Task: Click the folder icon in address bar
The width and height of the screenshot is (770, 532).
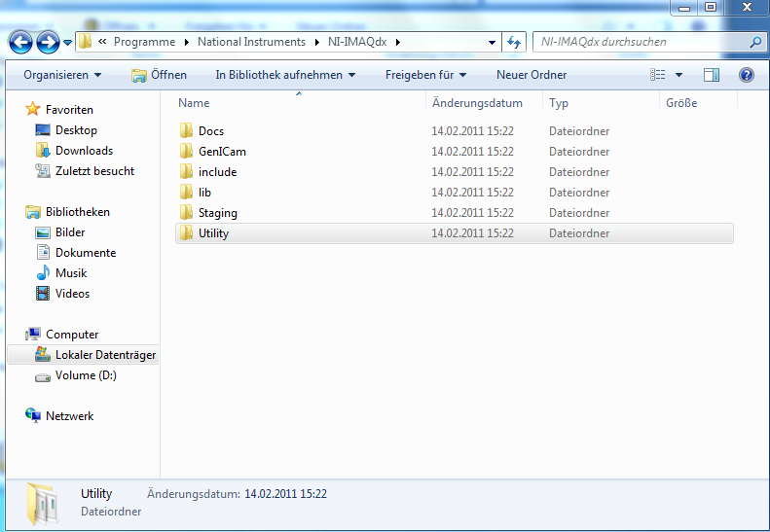Action: pyautogui.click(x=86, y=42)
